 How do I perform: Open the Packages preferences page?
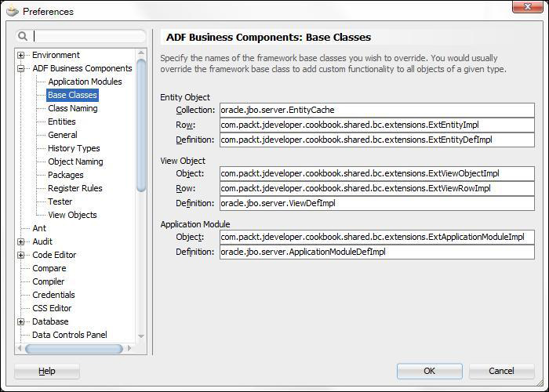[66, 175]
